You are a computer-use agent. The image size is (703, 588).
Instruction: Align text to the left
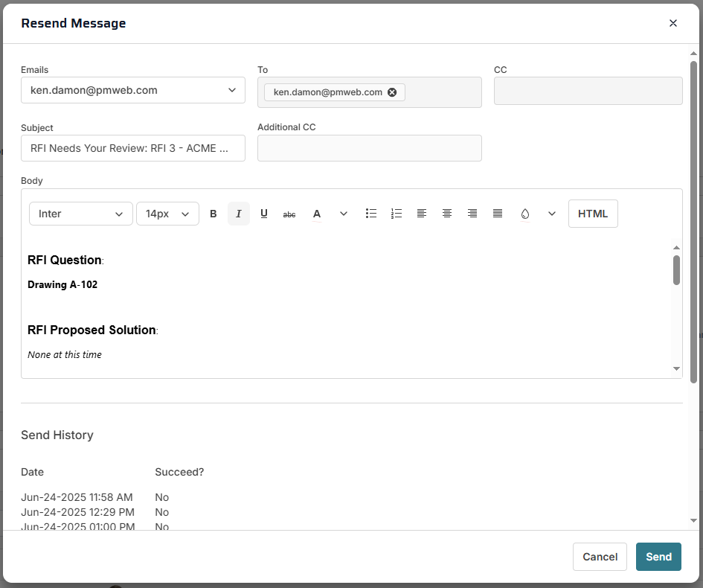pyautogui.click(x=422, y=214)
